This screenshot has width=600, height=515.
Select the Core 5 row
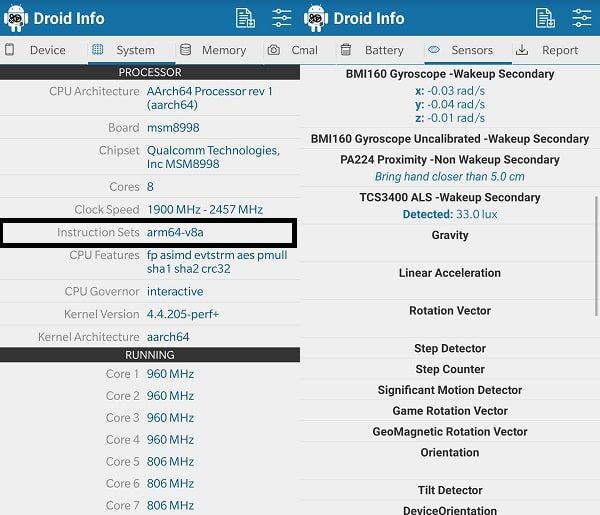click(150, 461)
